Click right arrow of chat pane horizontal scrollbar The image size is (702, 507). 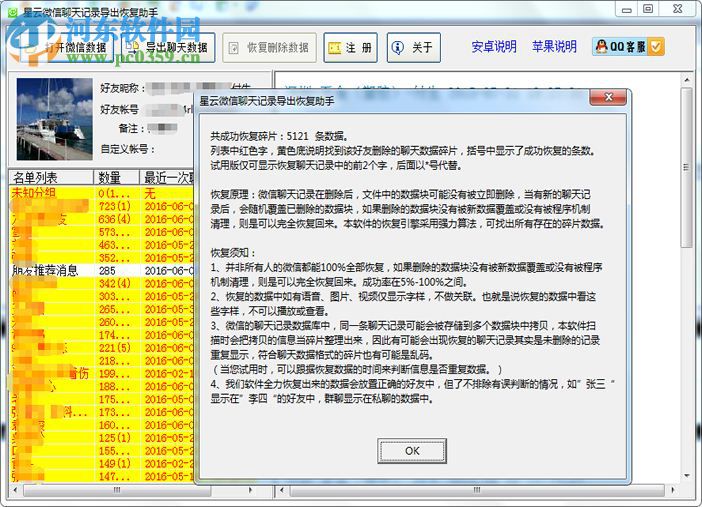tap(672, 490)
